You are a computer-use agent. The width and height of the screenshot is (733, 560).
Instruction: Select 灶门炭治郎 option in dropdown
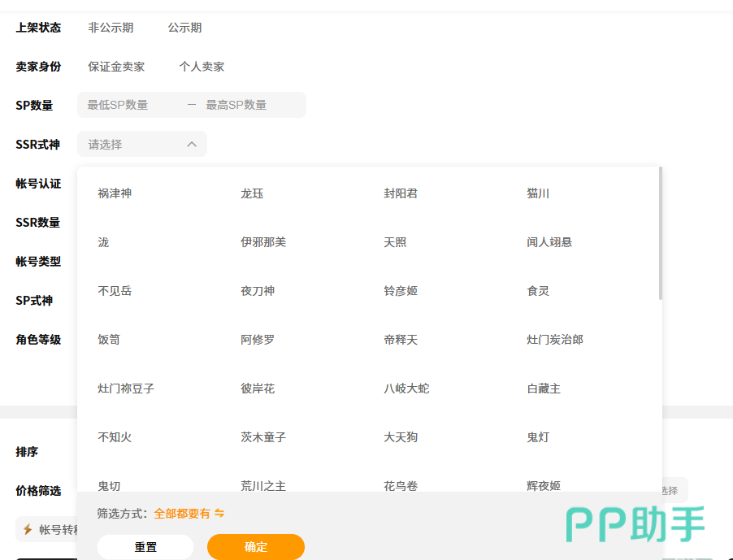coord(555,340)
